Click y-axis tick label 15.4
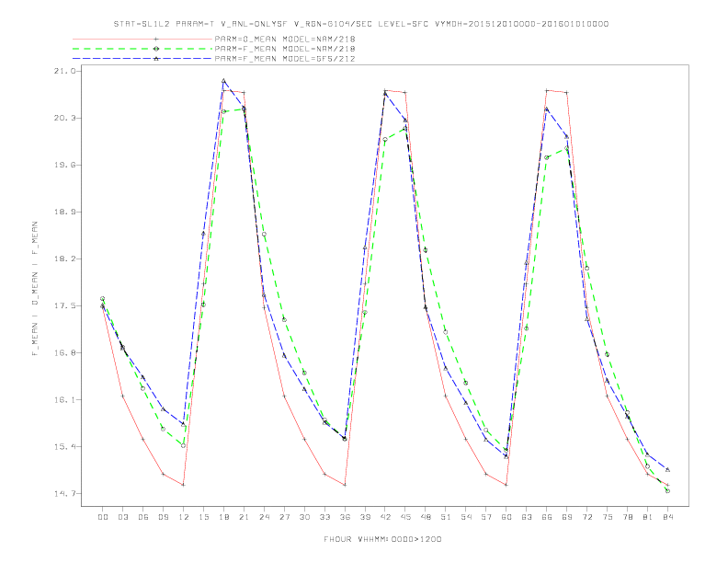The image size is (728, 563). (64, 446)
